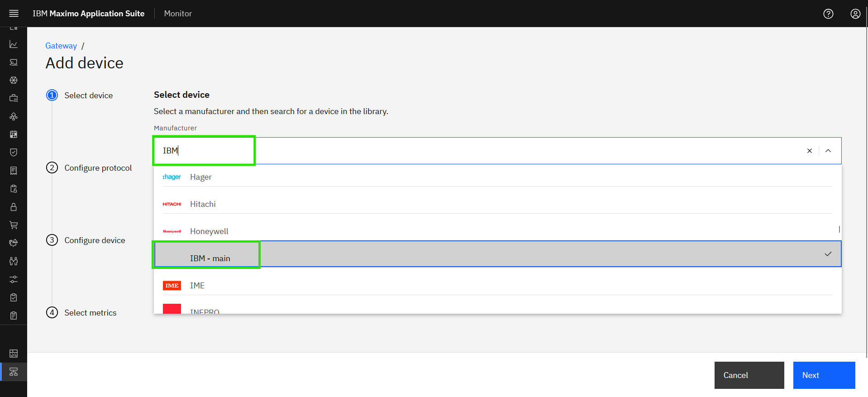Click the line chart icon in sidebar
Viewport: 868px width, 397px height.
tap(14, 44)
